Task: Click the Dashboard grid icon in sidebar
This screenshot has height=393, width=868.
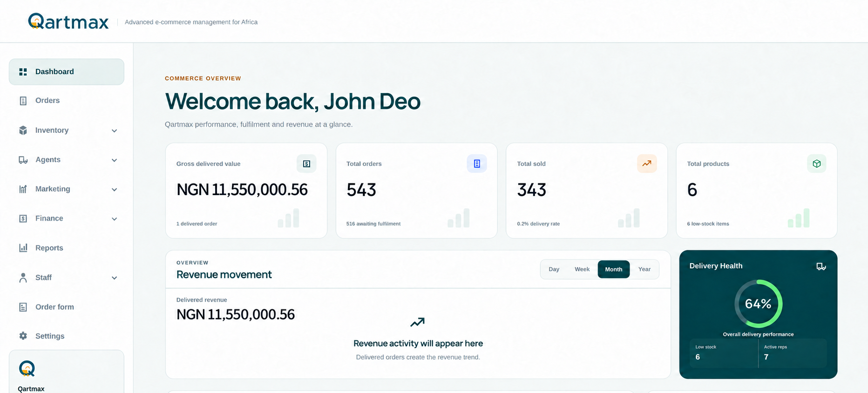Action: click(23, 72)
